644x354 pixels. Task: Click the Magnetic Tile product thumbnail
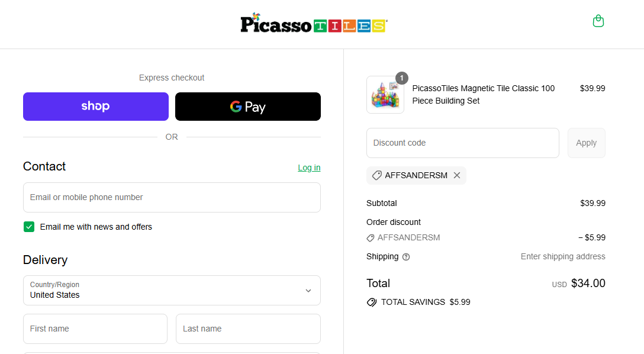tap(385, 95)
